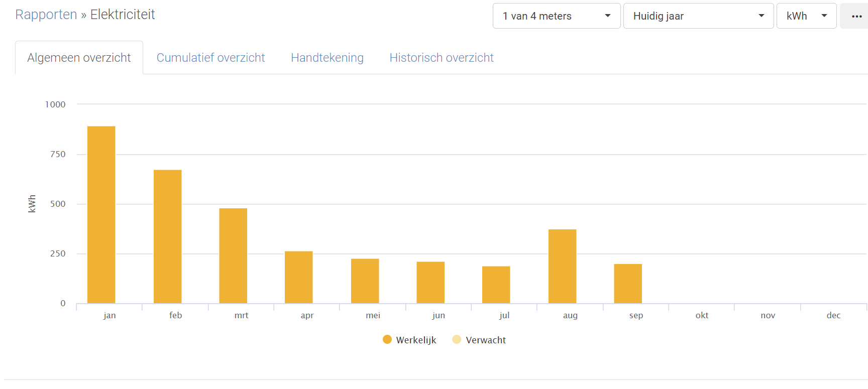Click the Verwacht pale yellow legend dot
Screen dimensions: 868x389
click(x=456, y=339)
